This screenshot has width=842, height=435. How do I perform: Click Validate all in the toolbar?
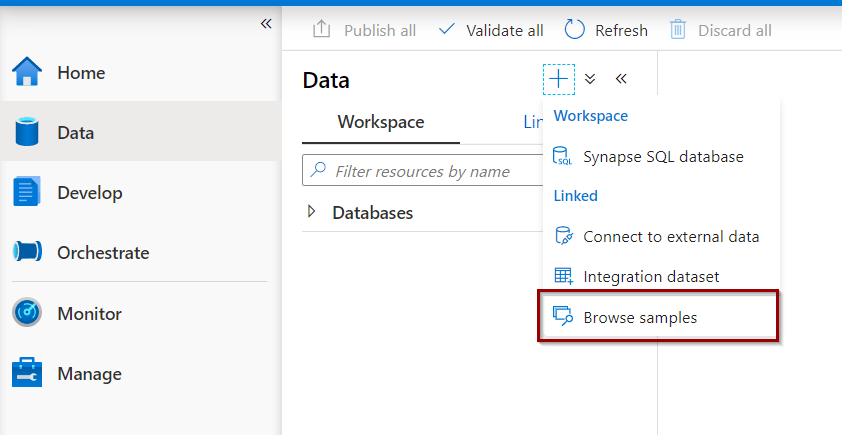click(x=491, y=30)
